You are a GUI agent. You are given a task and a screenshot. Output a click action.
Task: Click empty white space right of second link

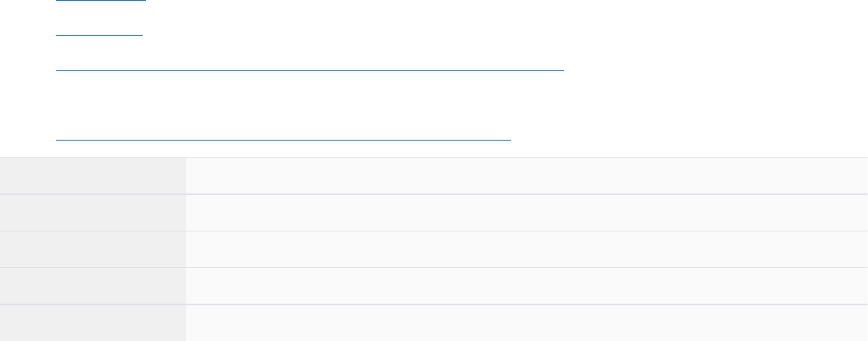[465, 34]
